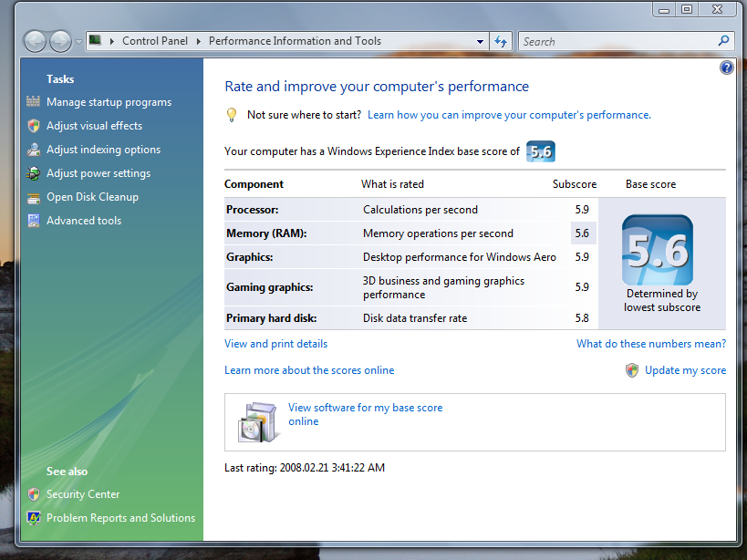Open View and print details link

pyautogui.click(x=275, y=344)
